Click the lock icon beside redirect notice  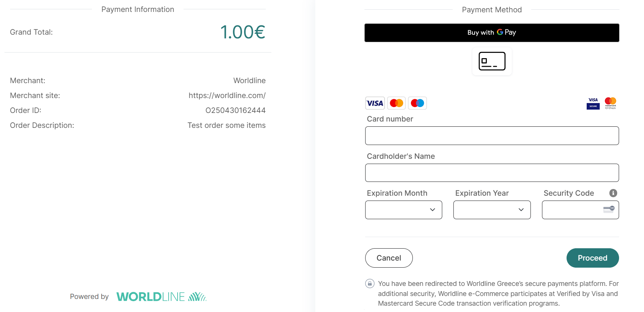pos(370,284)
